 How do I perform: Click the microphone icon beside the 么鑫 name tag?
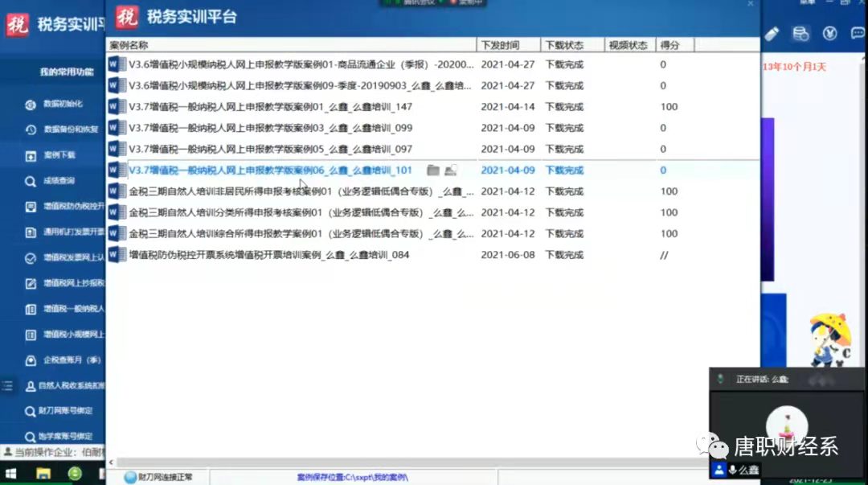(732, 470)
